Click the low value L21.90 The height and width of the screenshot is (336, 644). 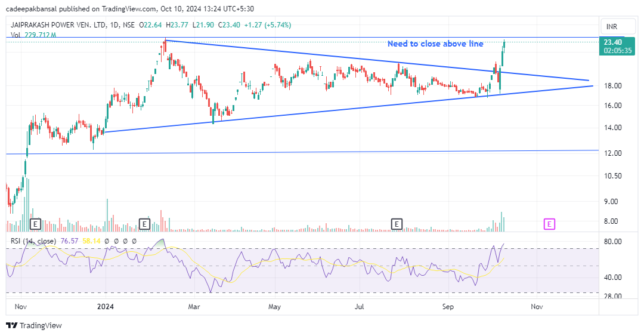[203, 24]
